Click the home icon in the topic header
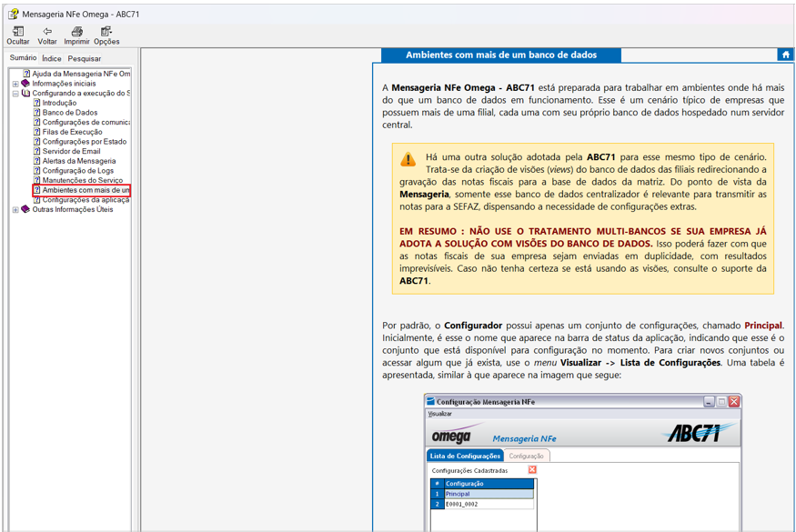This screenshot has height=532, width=796. click(x=785, y=55)
